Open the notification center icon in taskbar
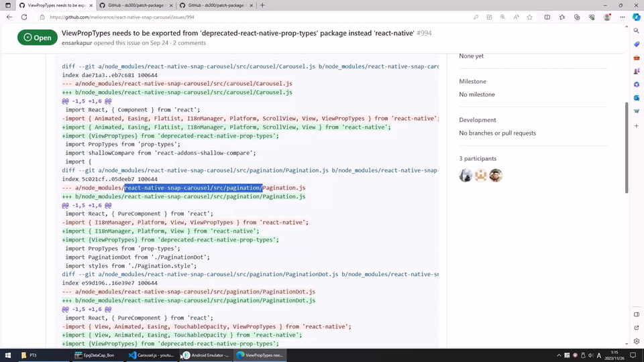This screenshot has width=644, height=362. click(x=633, y=355)
